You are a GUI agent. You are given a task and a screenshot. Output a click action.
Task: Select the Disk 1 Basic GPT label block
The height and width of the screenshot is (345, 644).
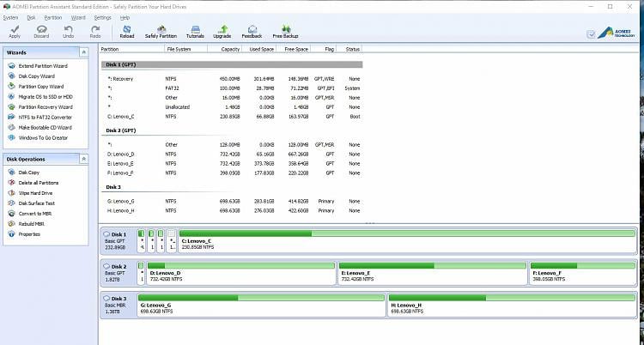[x=118, y=240]
